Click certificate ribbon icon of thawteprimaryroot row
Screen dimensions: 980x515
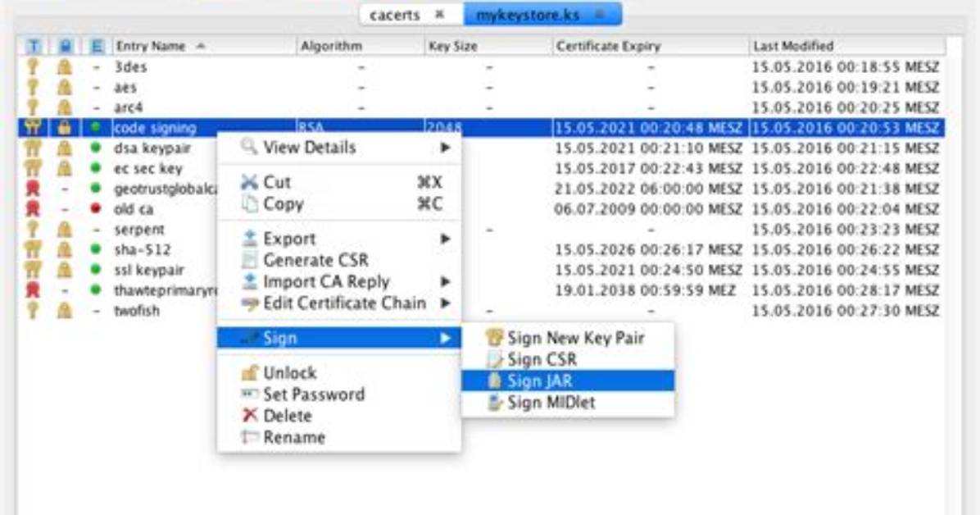click(x=33, y=289)
